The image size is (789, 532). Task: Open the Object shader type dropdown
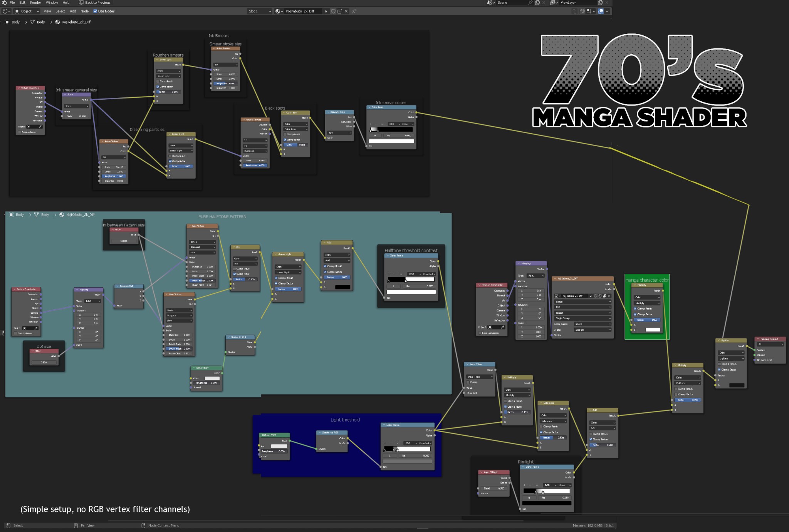[x=27, y=11]
